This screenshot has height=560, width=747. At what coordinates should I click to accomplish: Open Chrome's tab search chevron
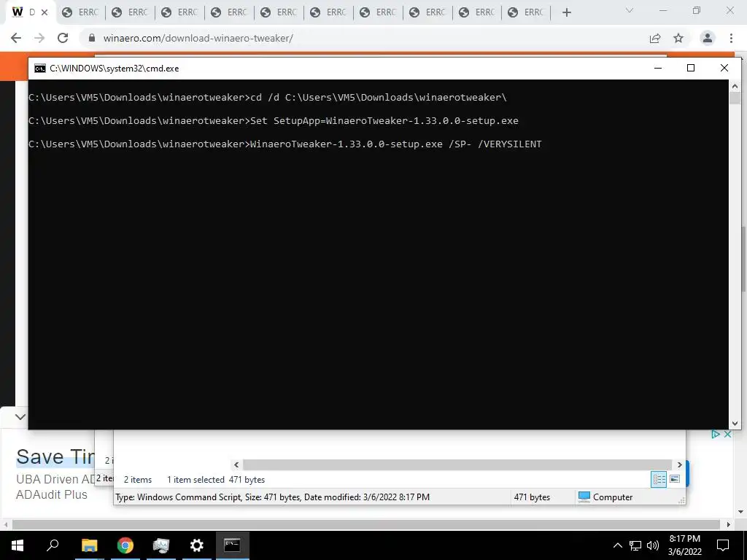click(x=630, y=10)
